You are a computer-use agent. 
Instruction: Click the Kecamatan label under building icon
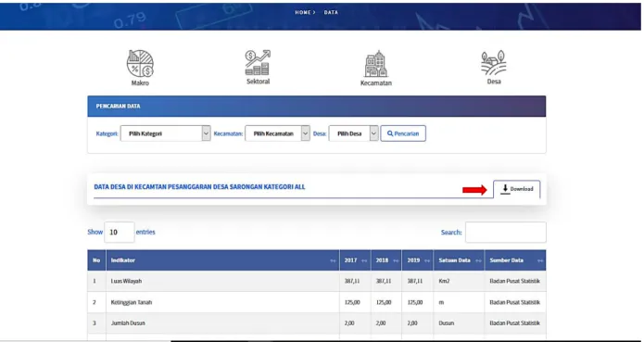(x=376, y=82)
